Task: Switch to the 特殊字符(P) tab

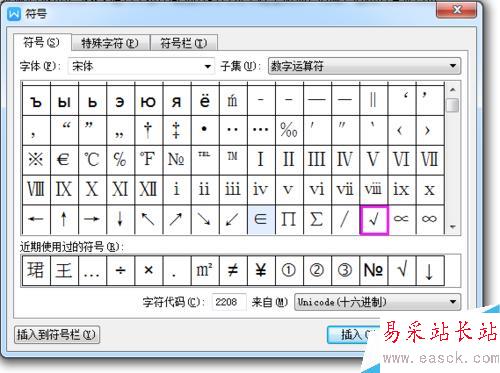Action: tap(110, 43)
